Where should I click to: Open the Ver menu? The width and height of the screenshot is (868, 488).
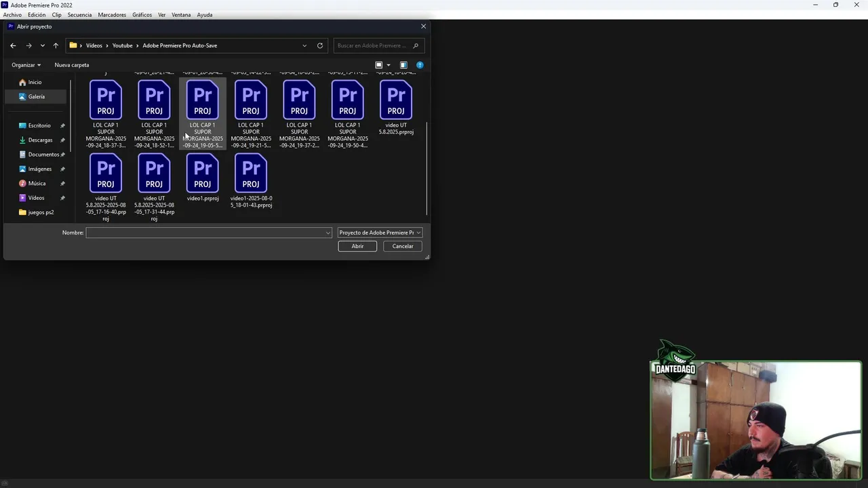point(162,15)
